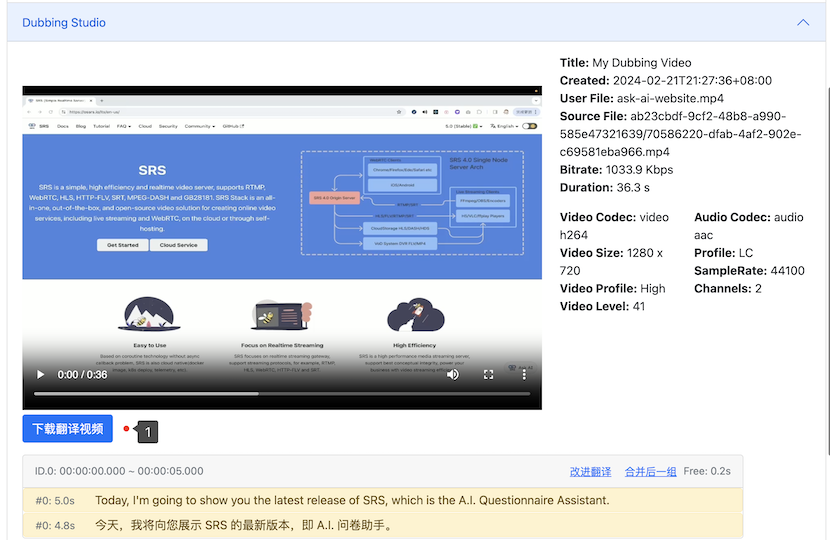Click the 0:00 / 0:36 time display

pos(82,375)
